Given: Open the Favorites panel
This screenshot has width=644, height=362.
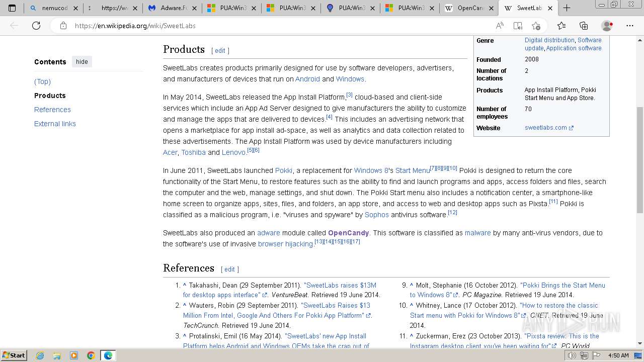Looking at the screenshot, I should click(561, 26).
